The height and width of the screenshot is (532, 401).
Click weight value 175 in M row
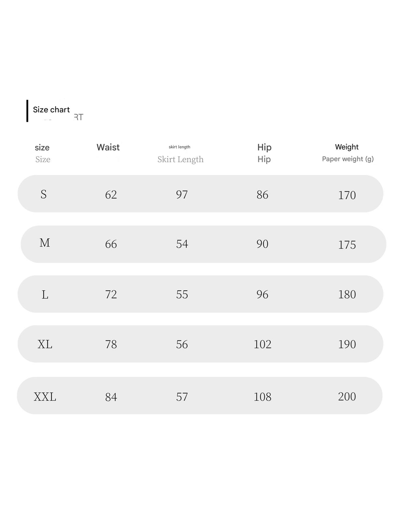click(x=347, y=245)
